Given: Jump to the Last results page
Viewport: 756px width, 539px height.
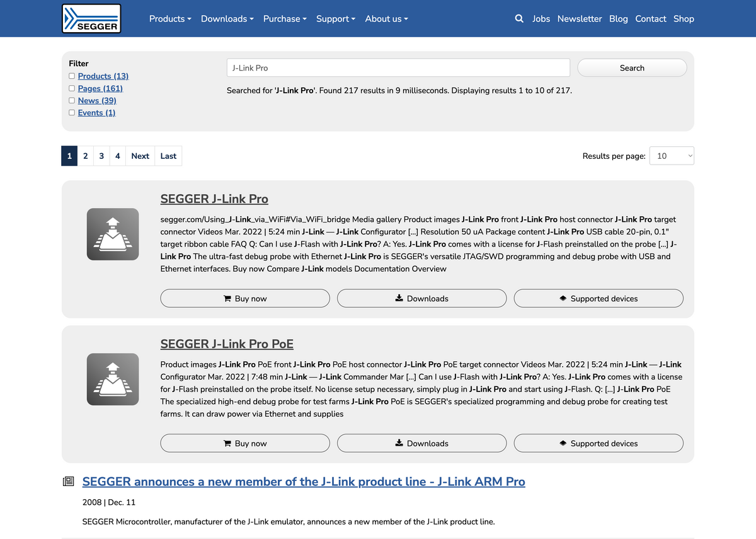Looking at the screenshot, I should (168, 156).
